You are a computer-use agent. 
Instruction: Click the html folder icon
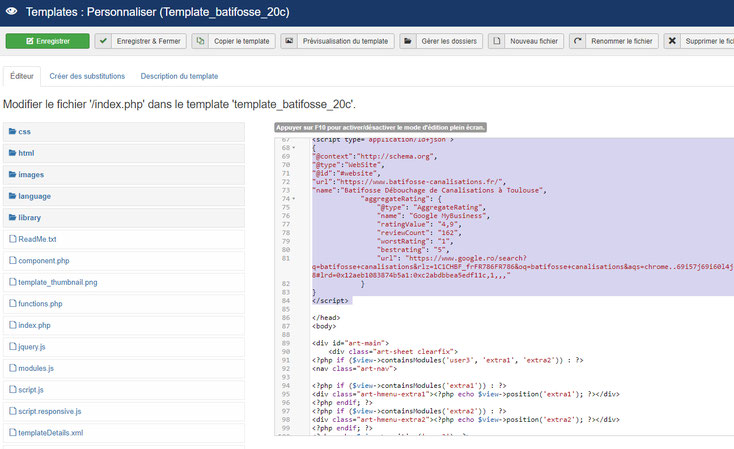point(13,153)
